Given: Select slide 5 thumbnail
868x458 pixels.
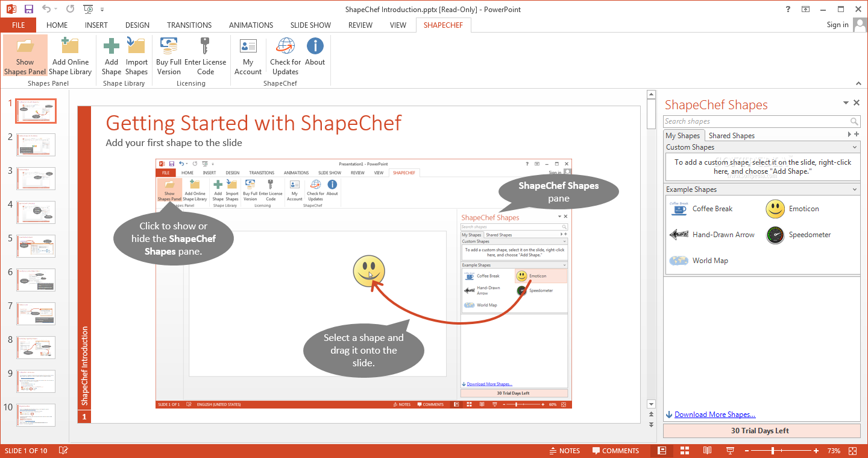Looking at the screenshot, I should pyautogui.click(x=36, y=246).
